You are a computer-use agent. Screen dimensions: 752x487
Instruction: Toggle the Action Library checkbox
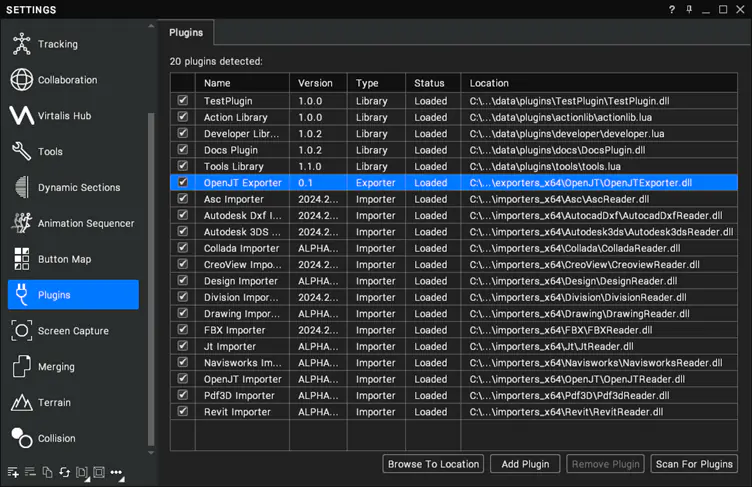[x=183, y=117]
